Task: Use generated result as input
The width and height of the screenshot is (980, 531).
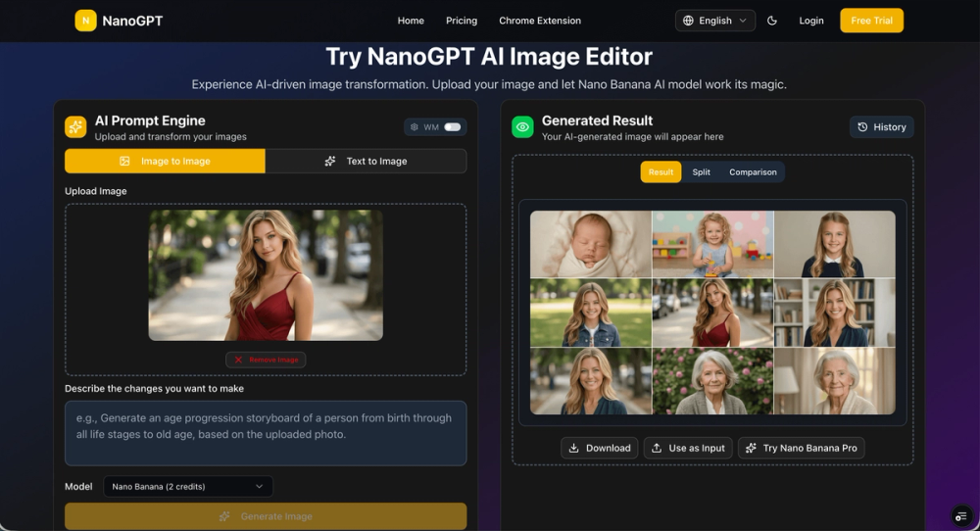Action: point(688,448)
